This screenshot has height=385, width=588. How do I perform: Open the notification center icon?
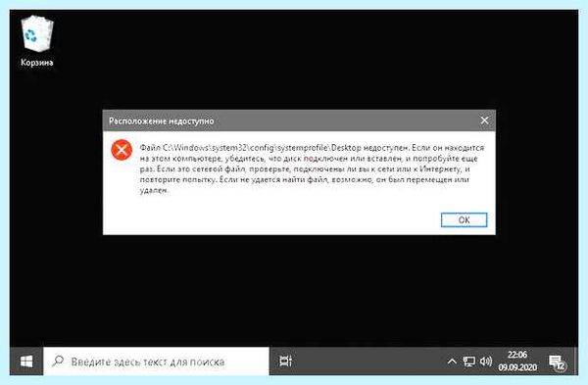[x=558, y=361]
